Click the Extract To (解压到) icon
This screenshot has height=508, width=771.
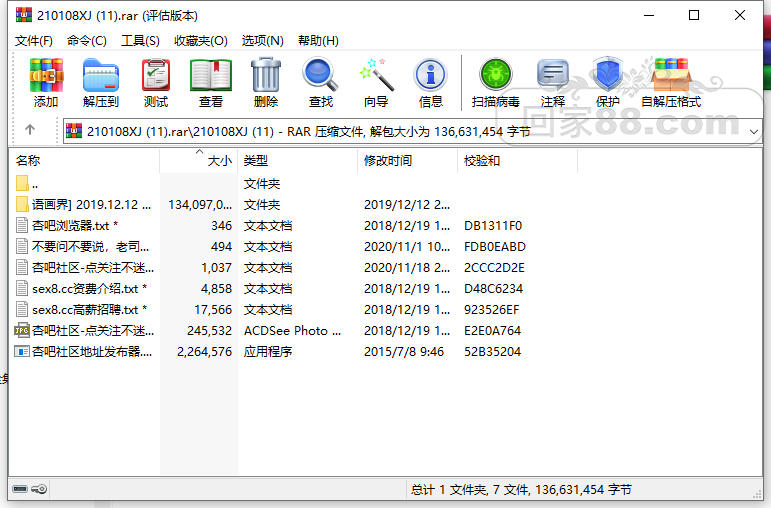click(101, 75)
